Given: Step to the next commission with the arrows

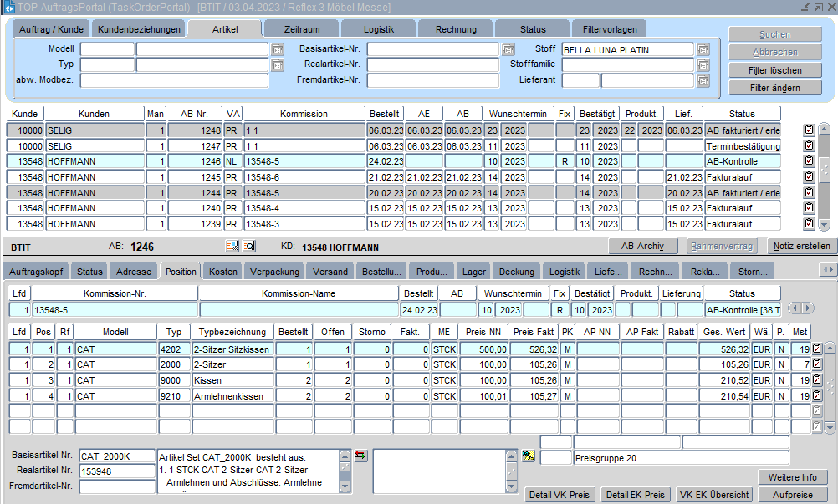Looking at the screenshot, I should coord(808,309).
